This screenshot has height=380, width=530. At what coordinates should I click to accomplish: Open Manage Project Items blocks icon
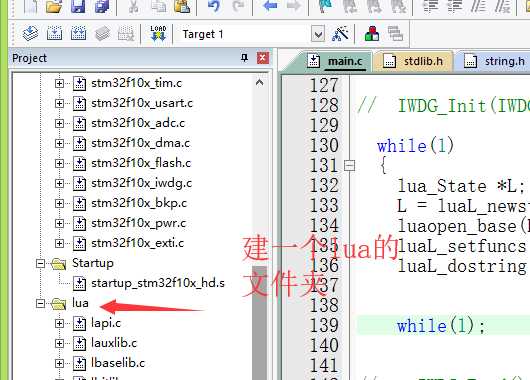pos(372,33)
